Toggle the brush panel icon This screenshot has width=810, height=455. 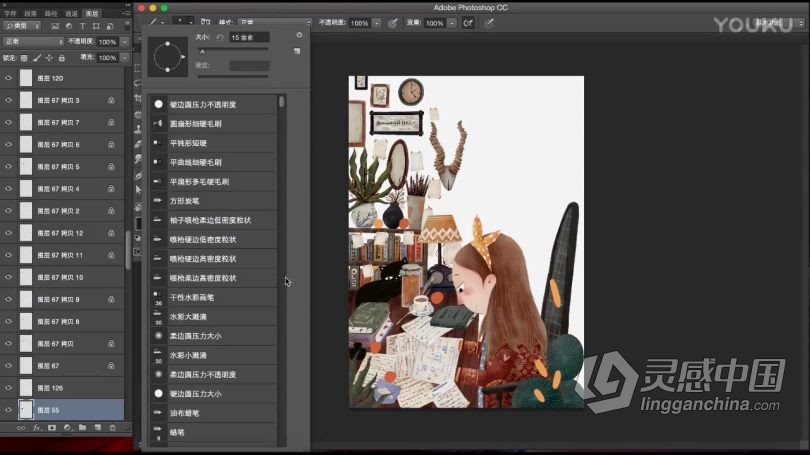click(x=205, y=22)
